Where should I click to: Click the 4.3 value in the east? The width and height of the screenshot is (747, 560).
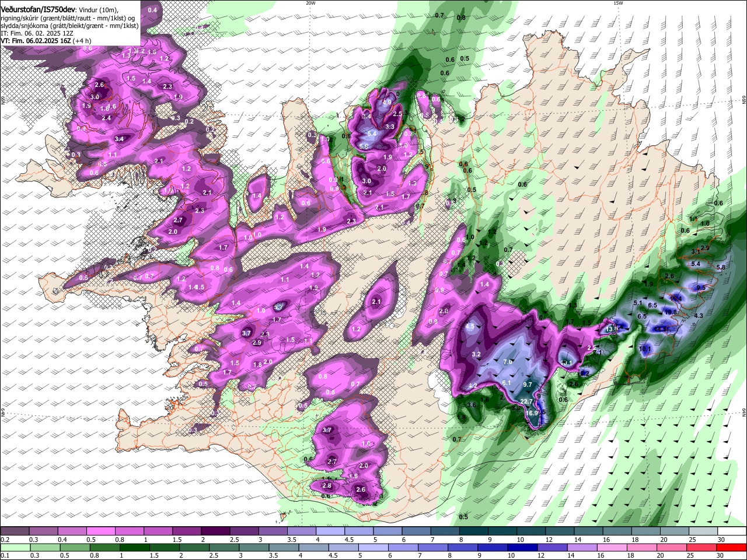[x=699, y=316]
